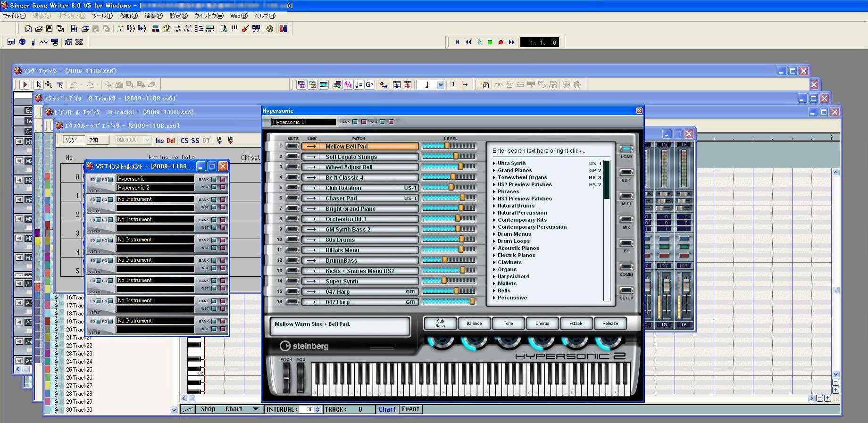Select 23:Track23 in the track list
This screenshot has width=868, height=423.
pyautogui.click(x=79, y=354)
